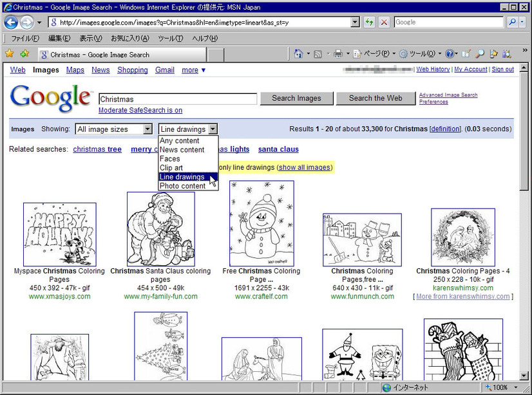Click the Christmas search text field

click(x=178, y=99)
